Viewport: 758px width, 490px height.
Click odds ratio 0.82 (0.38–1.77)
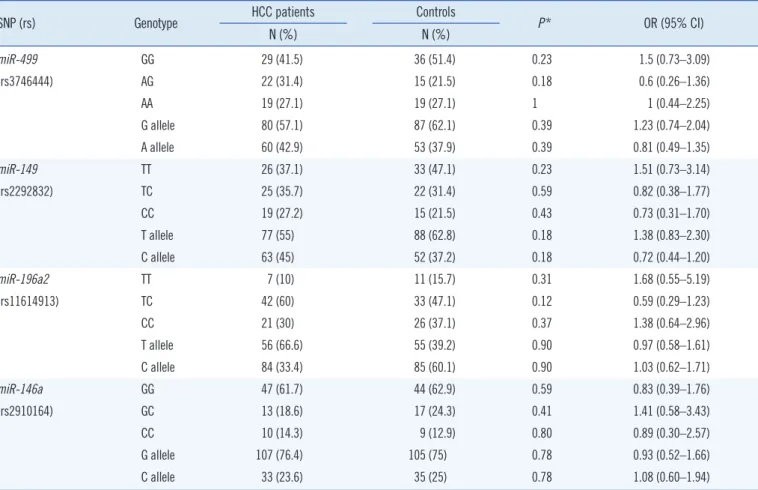coord(672,191)
